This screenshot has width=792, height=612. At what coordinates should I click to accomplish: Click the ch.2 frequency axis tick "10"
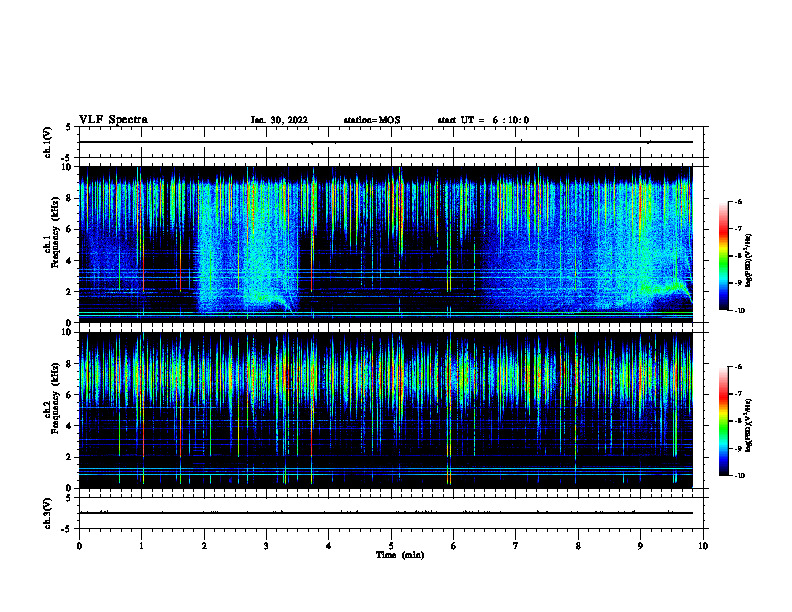[67, 332]
